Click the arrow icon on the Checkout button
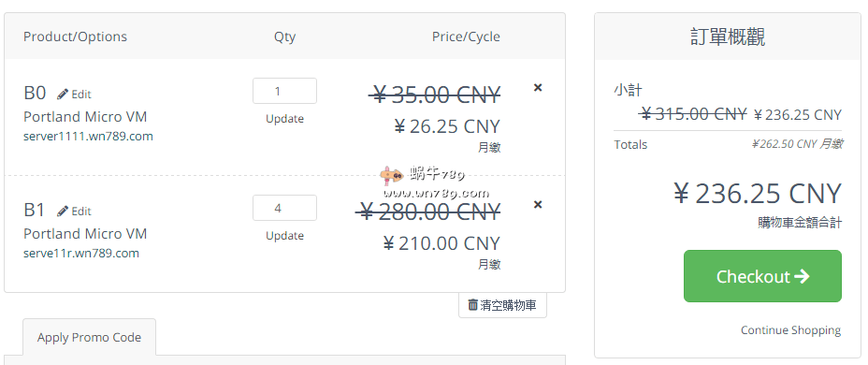Viewport: 868px width, 365px height. pyautogui.click(x=802, y=276)
